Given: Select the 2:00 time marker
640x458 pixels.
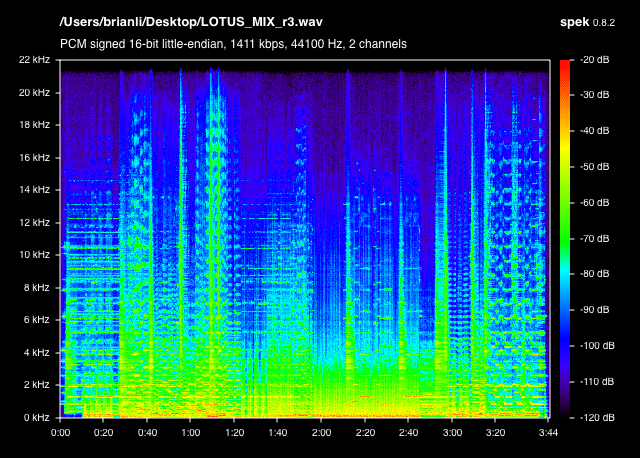Looking at the screenshot, I should click(x=321, y=433).
